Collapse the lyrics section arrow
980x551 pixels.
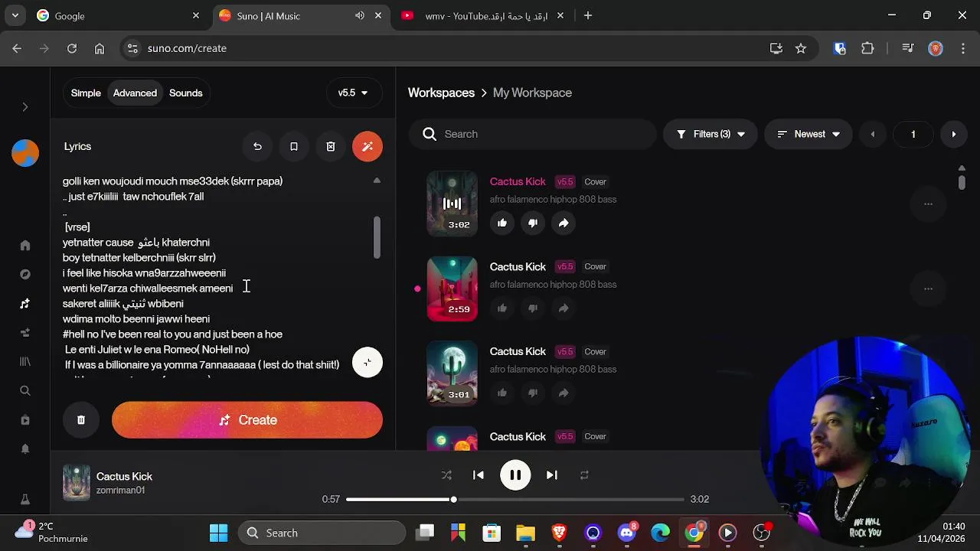pos(377,181)
